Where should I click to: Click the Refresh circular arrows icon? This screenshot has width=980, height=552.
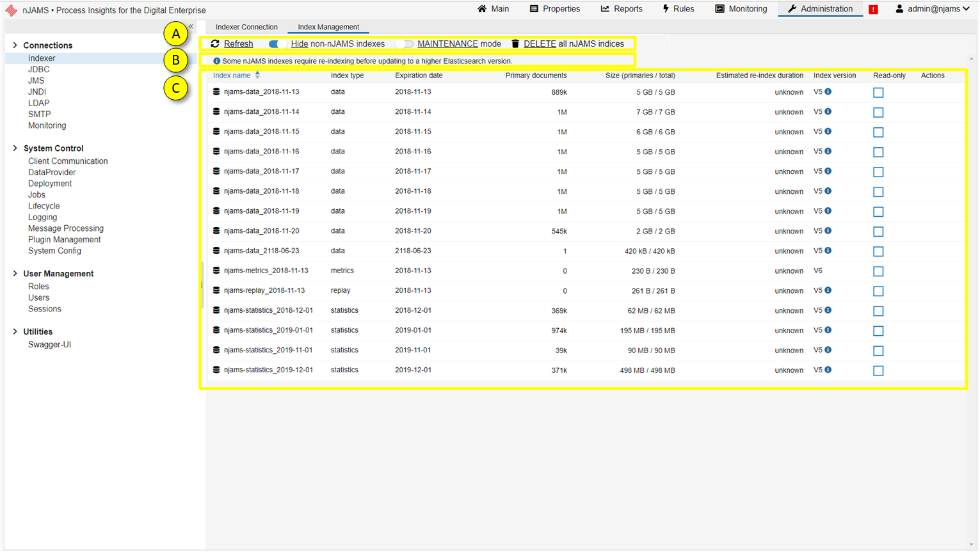[215, 43]
